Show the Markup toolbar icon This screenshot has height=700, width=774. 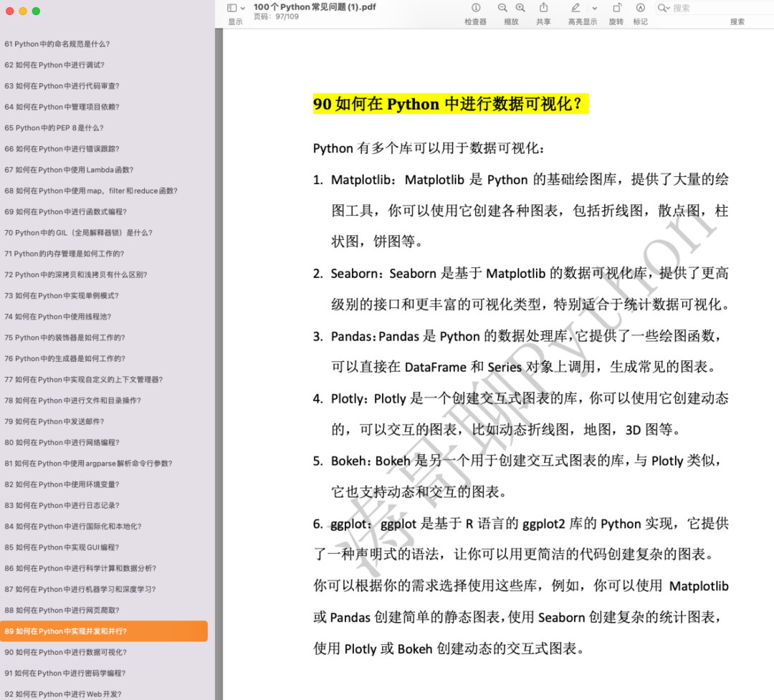640,7
